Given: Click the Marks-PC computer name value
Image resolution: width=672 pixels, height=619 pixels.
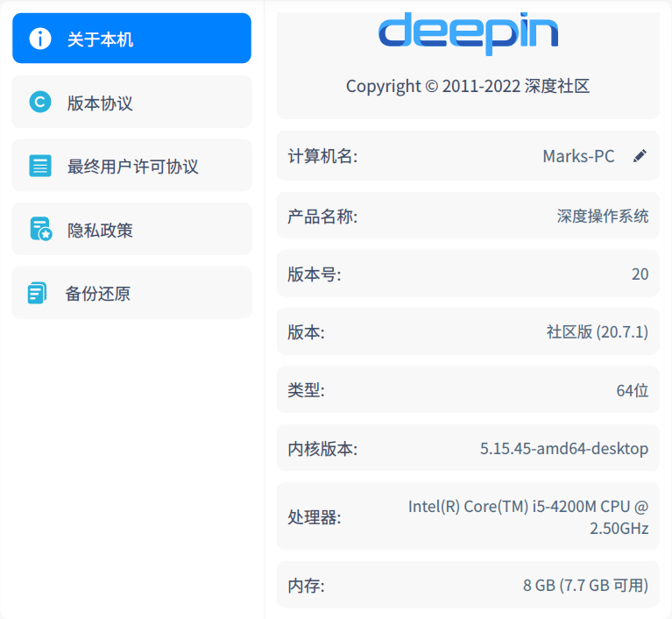Looking at the screenshot, I should [578, 156].
